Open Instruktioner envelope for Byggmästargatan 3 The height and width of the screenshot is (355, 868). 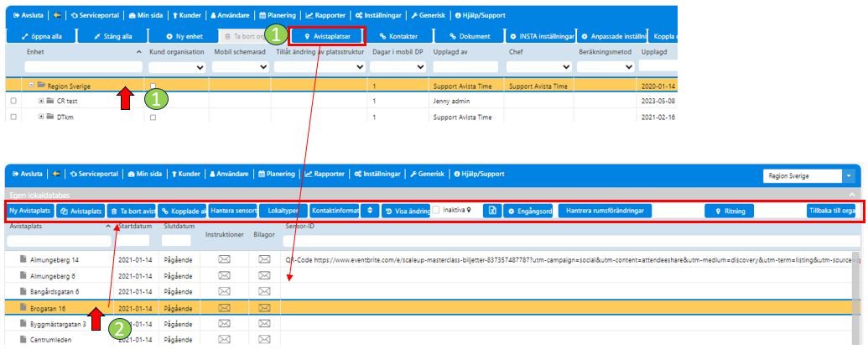pyautogui.click(x=224, y=323)
